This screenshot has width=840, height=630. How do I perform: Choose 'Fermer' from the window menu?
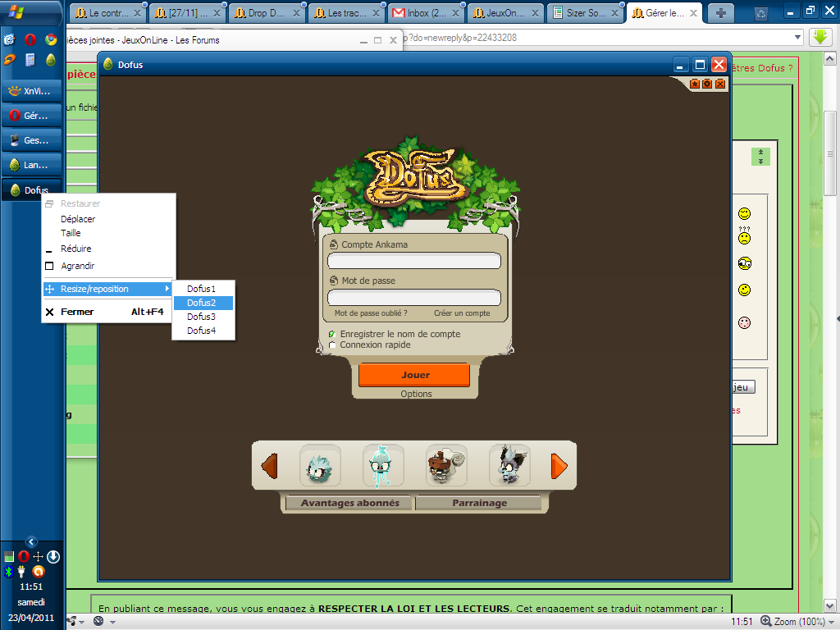107,312
